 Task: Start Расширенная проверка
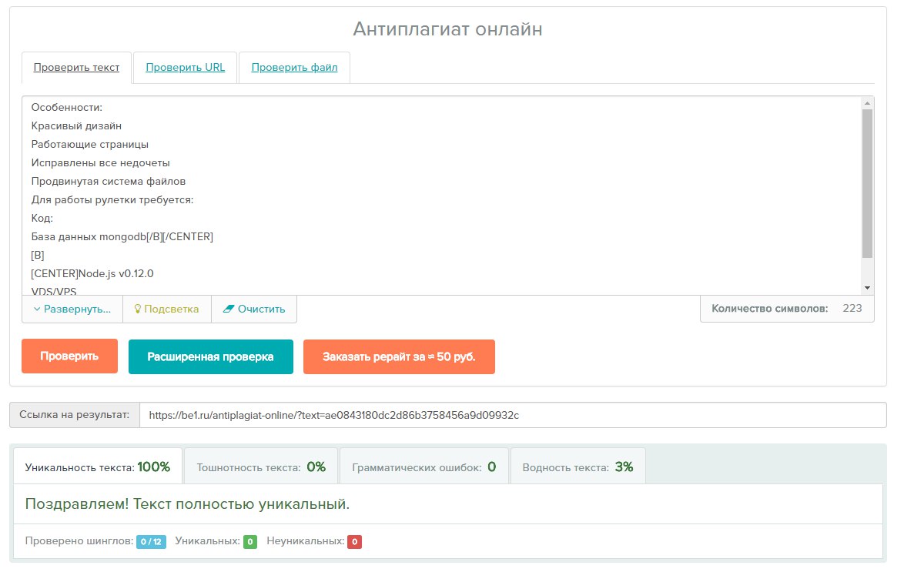pos(211,356)
